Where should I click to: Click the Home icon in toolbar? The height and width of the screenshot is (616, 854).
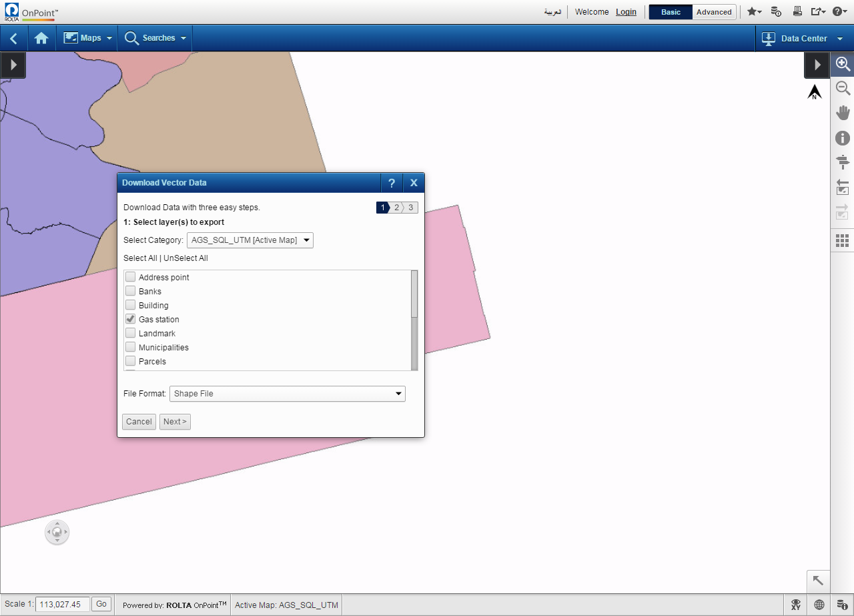41,38
